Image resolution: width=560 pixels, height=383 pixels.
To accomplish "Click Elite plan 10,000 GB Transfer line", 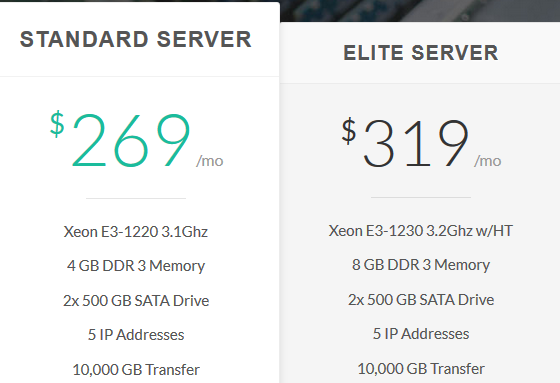I will click(421, 369).
